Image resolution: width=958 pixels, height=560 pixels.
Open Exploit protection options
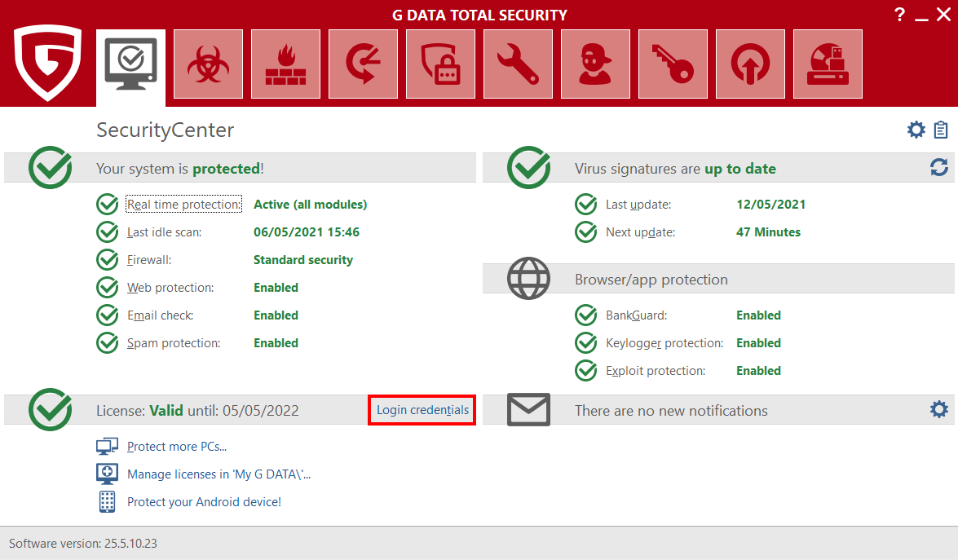[656, 371]
